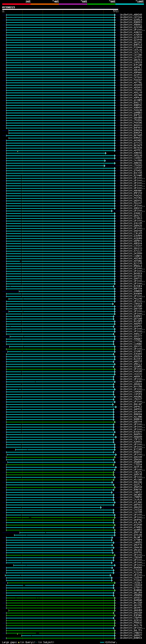Image resolution: width=146 pixels, height=644 pixels.
Task: Select hit label UniRef100_O73813
Action: click(x=131, y=218)
